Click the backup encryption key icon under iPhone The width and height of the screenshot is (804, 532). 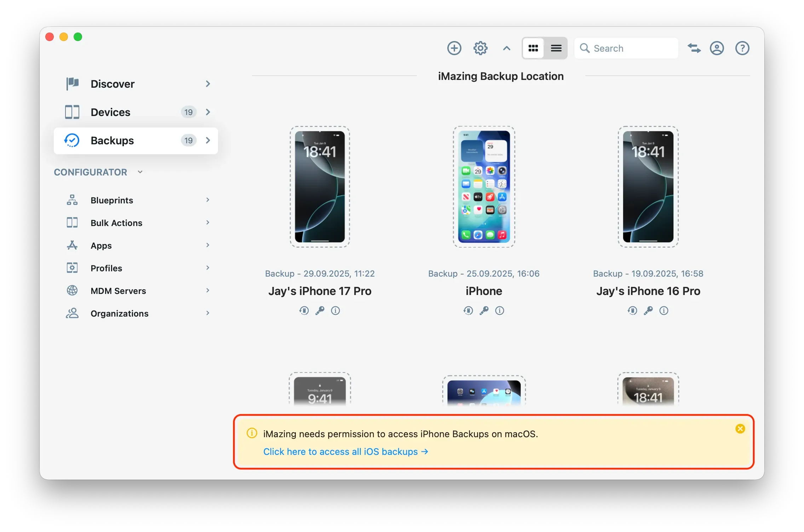pyautogui.click(x=484, y=311)
